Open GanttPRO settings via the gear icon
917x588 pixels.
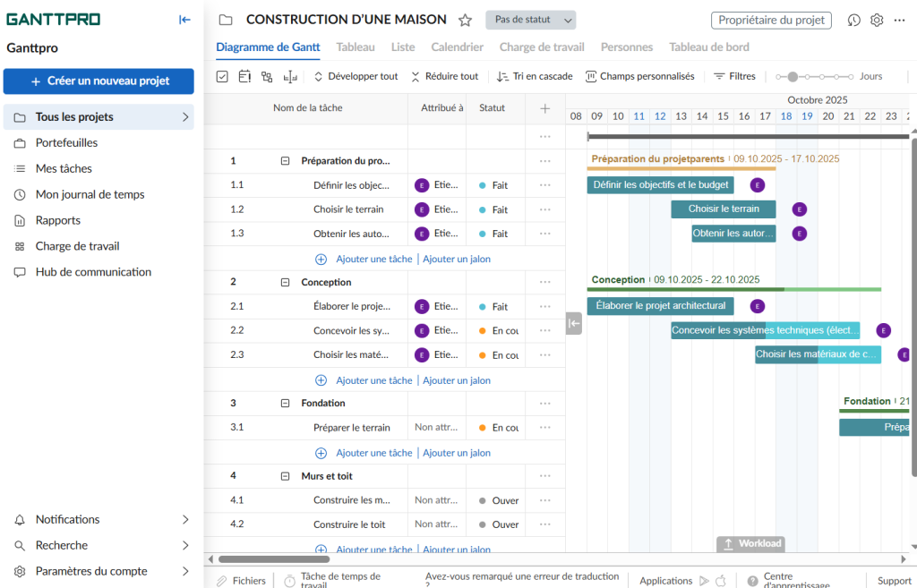(877, 20)
